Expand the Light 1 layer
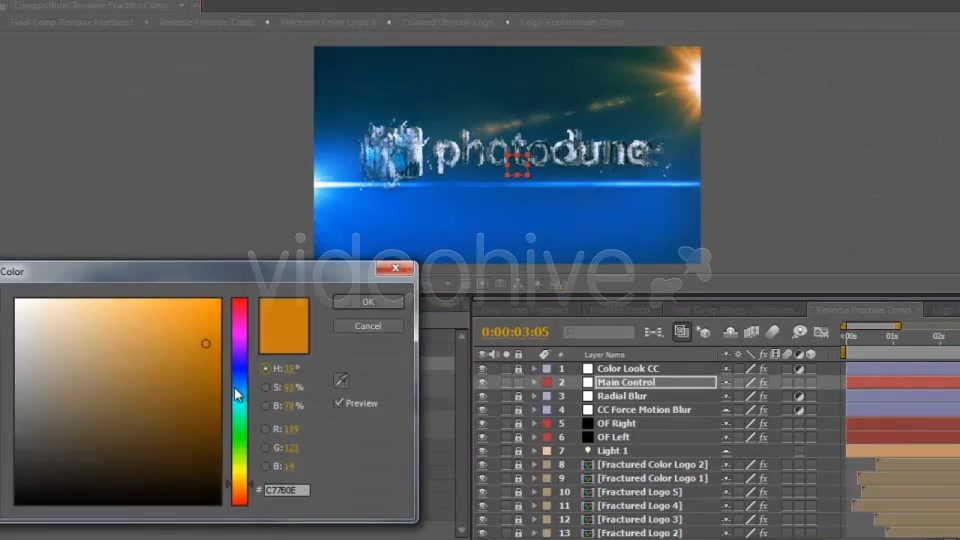960x540 pixels. click(534, 451)
